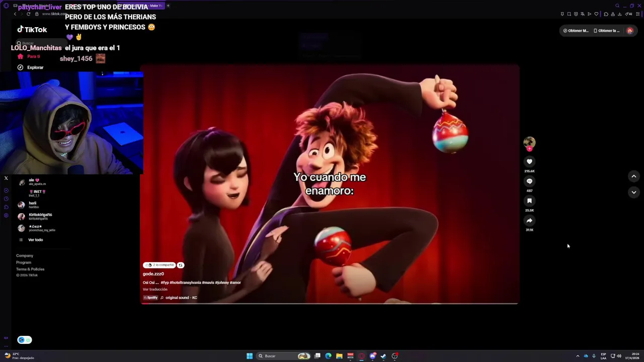The width and height of the screenshot is (644, 362).
Task: Open followed account Kiritokirigal16
Action: click(x=35, y=217)
